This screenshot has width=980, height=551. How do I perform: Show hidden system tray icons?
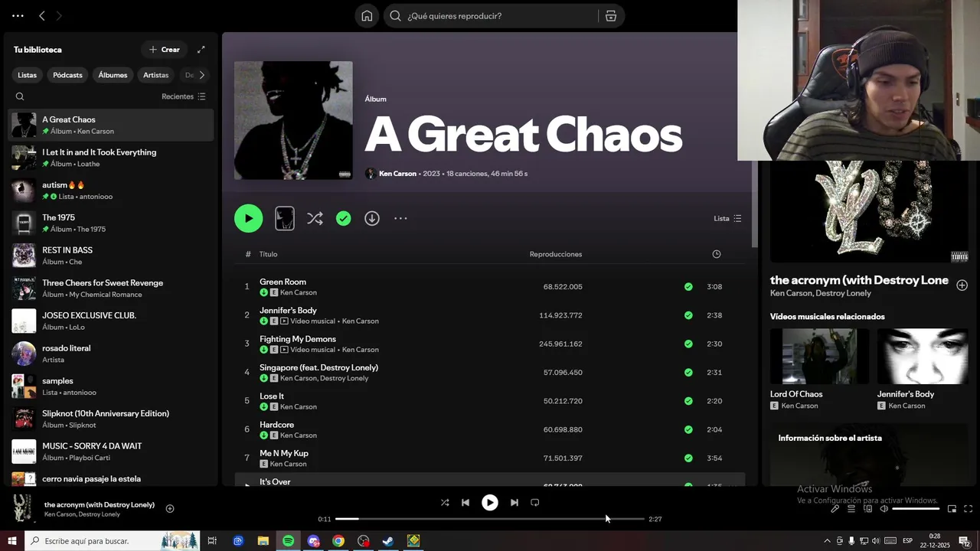827,541
